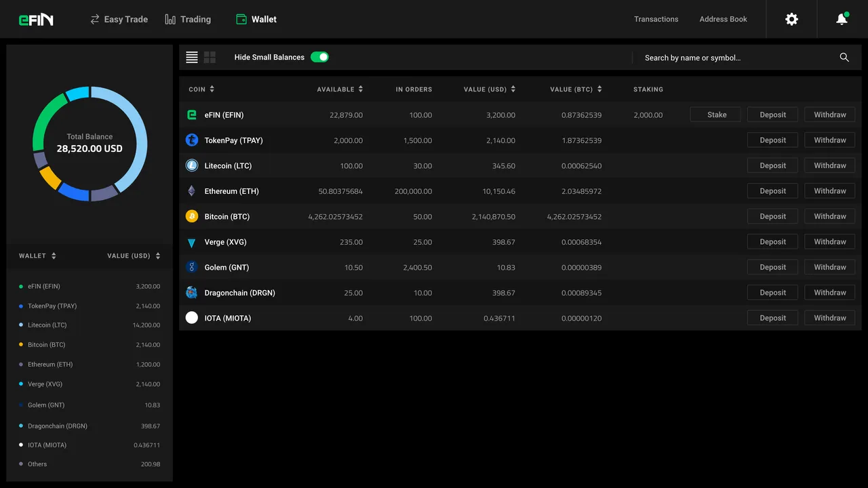
Task: Click the eFIN coin icon in table
Action: coord(192,115)
